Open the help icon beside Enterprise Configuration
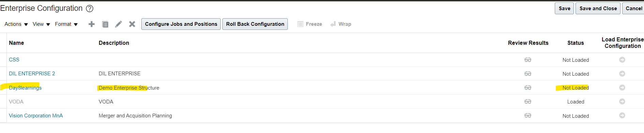The image size is (644, 133). [x=90, y=8]
